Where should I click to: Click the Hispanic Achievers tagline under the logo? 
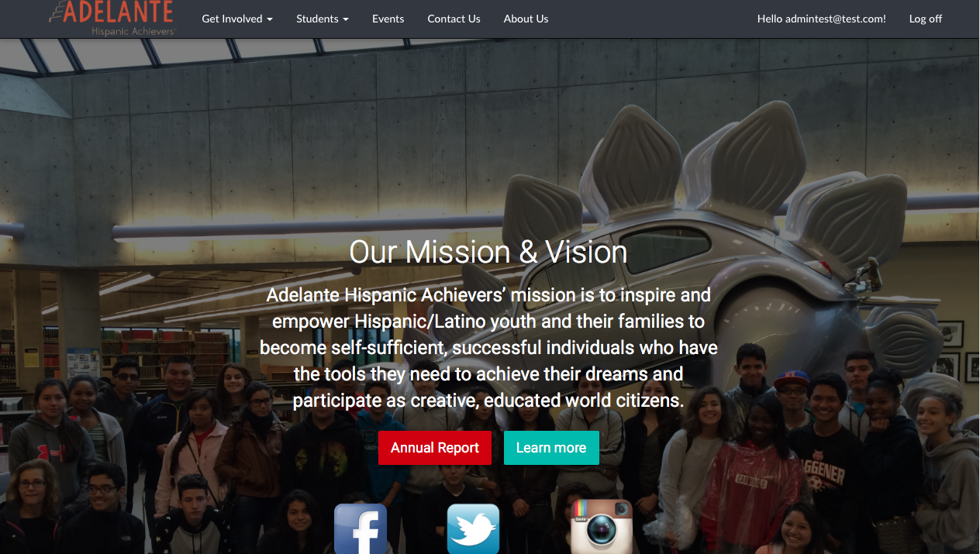(133, 31)
